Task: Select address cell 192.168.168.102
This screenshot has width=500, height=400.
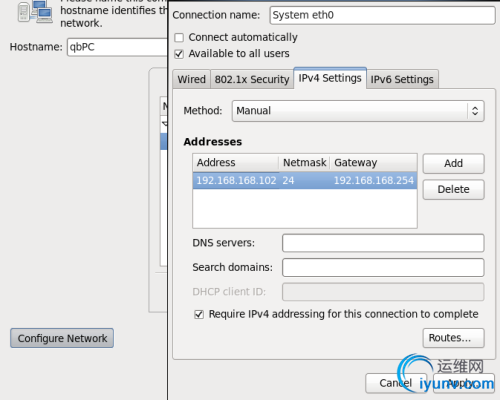Action: point(236,180)
